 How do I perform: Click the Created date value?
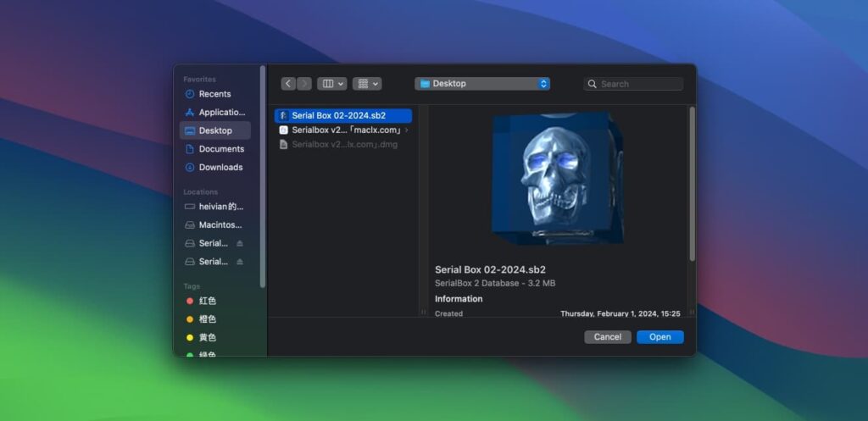click(x=620, y=313)
